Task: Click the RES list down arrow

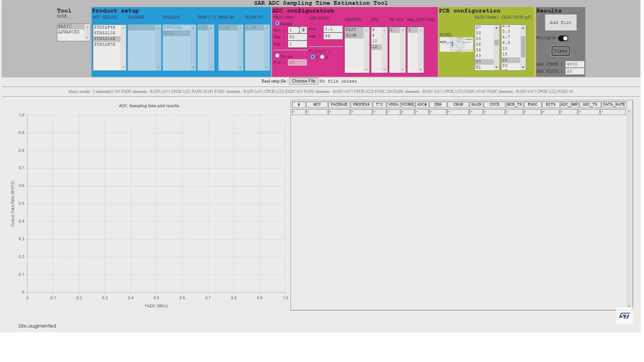Action: pos(384,70)
